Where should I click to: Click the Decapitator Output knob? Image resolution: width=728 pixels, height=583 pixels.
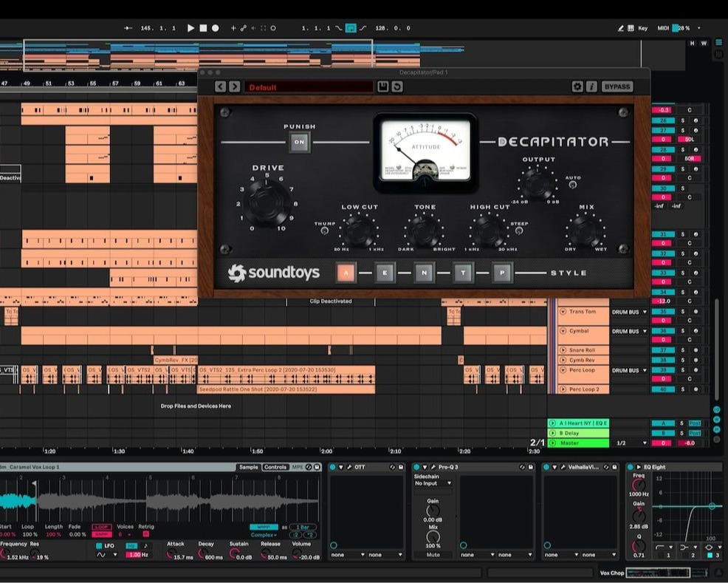538,183
